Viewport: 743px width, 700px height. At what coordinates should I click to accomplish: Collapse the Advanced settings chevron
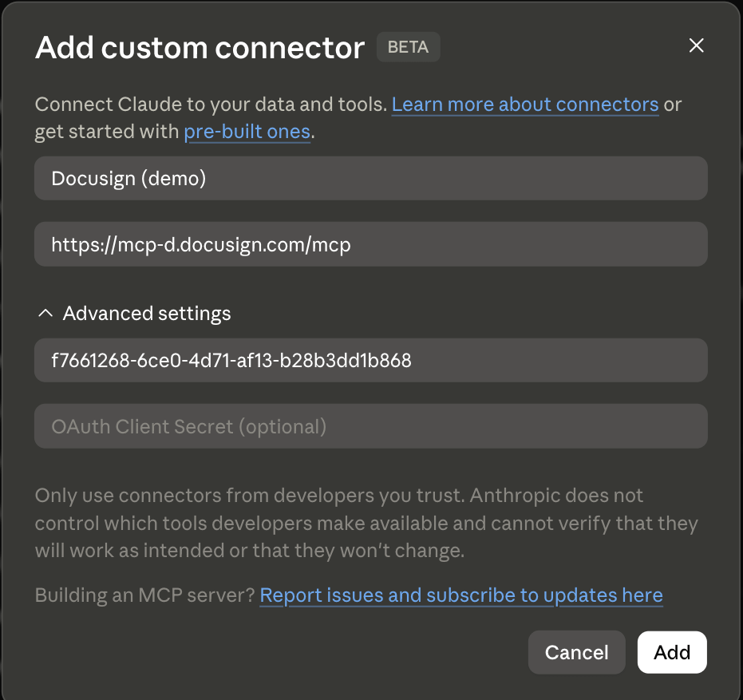click(x=45, y=313)
